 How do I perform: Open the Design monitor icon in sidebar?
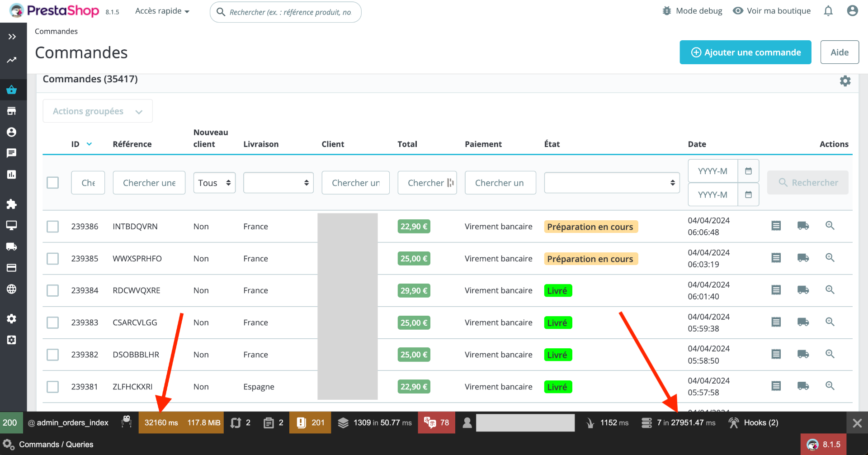pyautogui.click(x=12, y=225)
